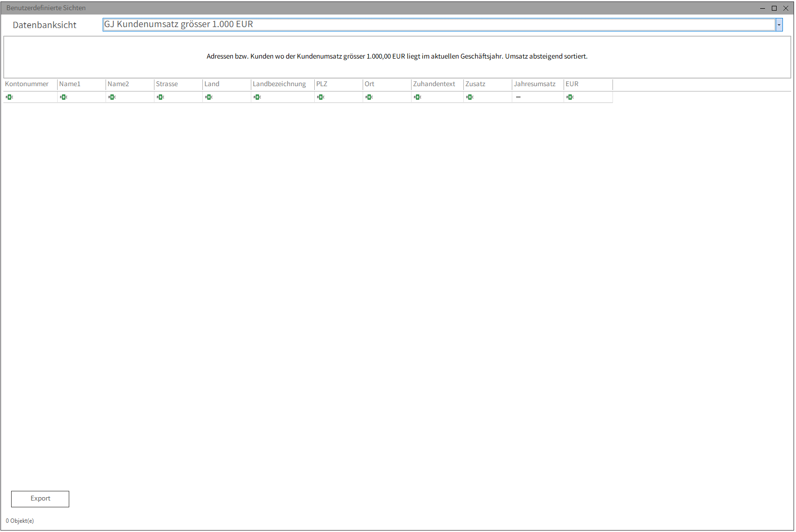The height and width of the screenshot is (532, 796).
Task: Sort by Kontonummer column header
Action: click(x=31, y=84)
